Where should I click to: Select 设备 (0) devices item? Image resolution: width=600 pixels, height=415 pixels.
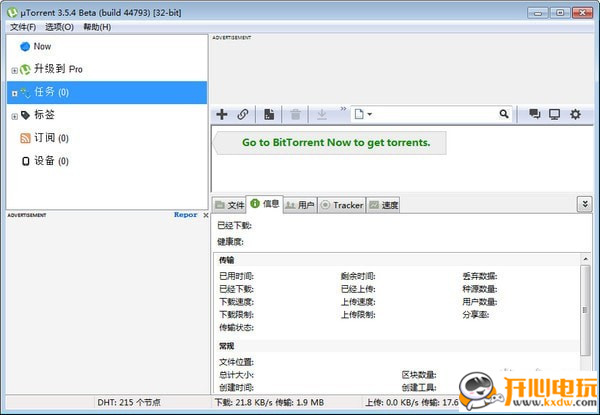107,161
